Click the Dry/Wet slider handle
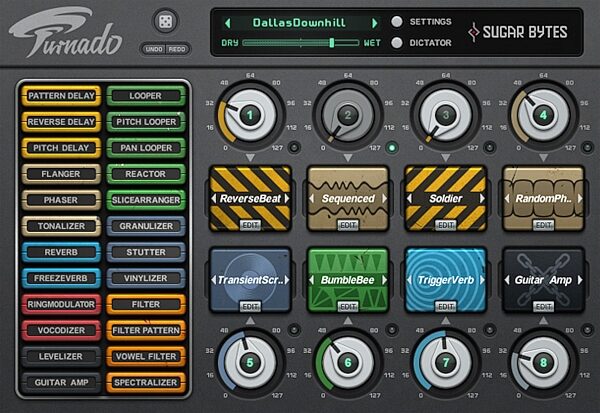600x413 pixels. tap(332, 42)
